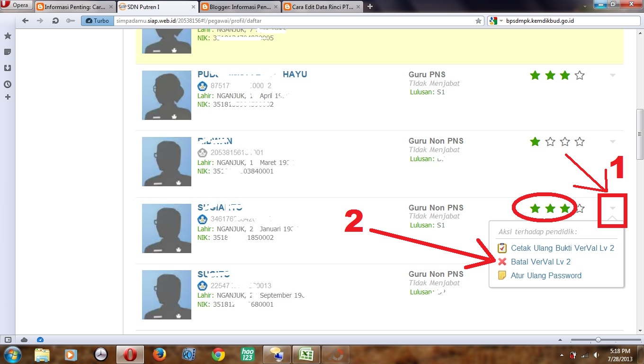Click profile photo of Januari-born teacher
Screen dimensions: 644x364
point(167,228)
